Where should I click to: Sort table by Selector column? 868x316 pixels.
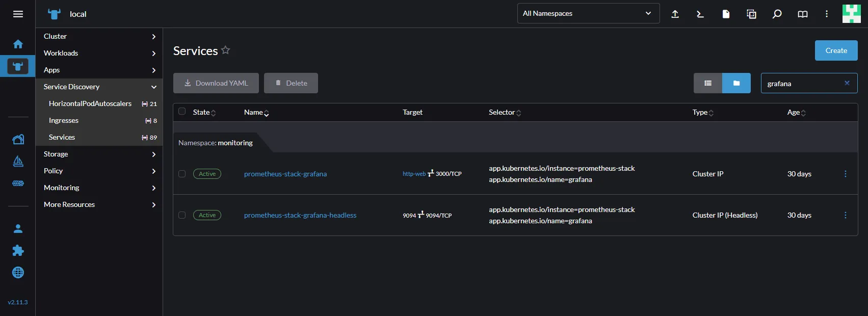(x=505, y=112)
